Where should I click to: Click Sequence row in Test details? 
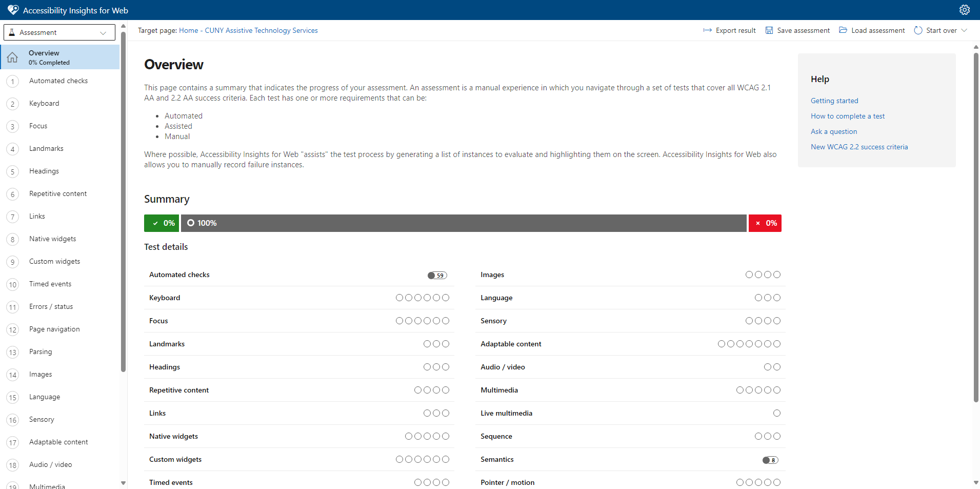(x=630, y=436)
